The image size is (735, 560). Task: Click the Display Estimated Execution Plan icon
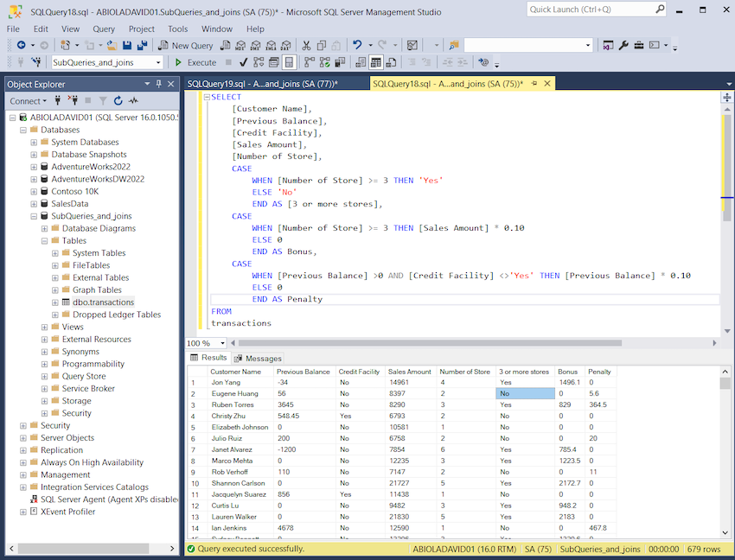[x=257, y=61]
